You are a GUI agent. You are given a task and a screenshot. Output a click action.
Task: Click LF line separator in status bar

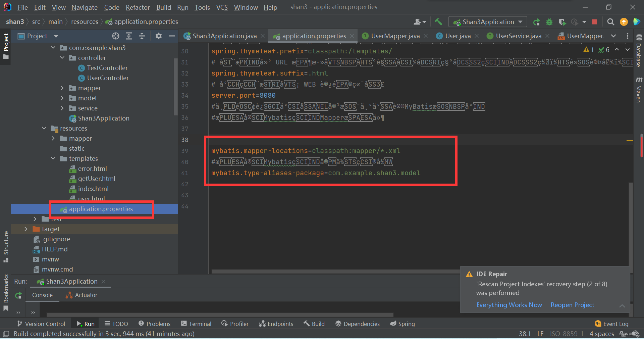pyautogui.click(x=540, y=334)
